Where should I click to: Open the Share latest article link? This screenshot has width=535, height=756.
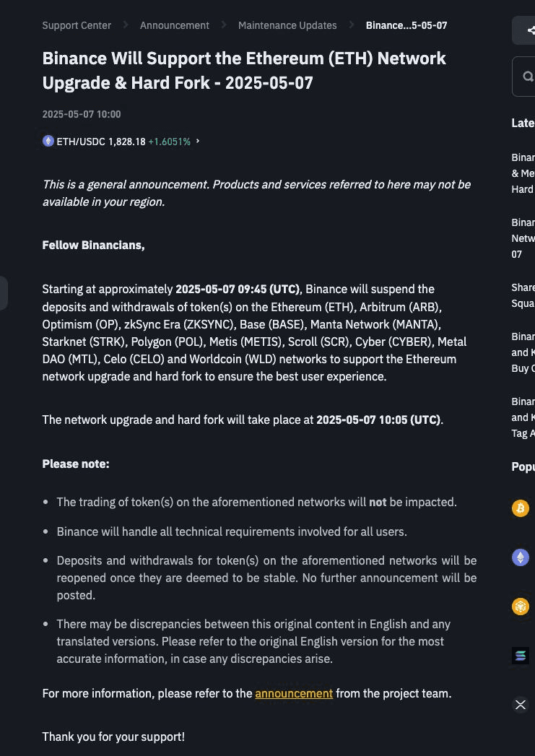point(524,295)
